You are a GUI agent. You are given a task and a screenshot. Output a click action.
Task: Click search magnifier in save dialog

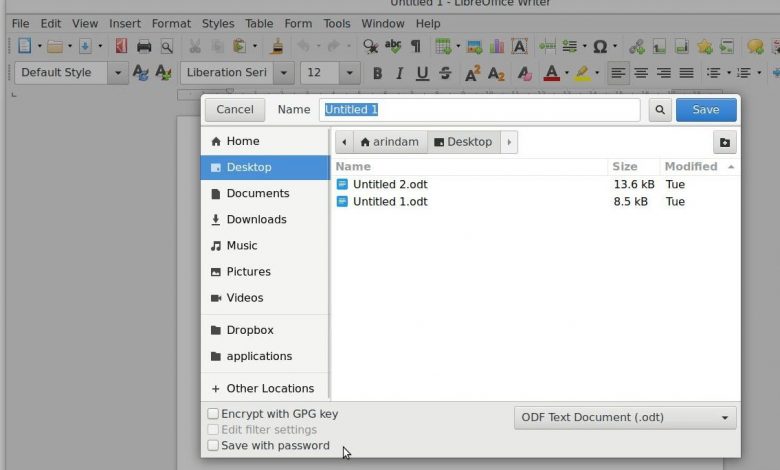pos(660,109)
